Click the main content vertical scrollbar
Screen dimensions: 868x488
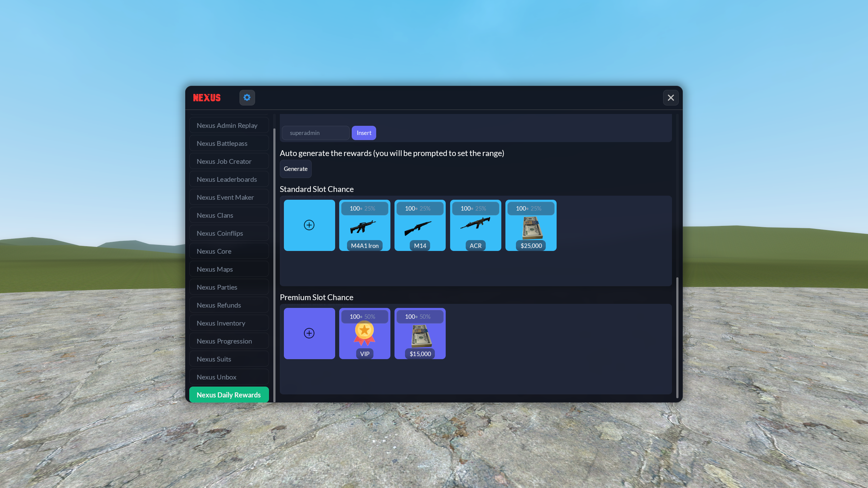point(677,337)
